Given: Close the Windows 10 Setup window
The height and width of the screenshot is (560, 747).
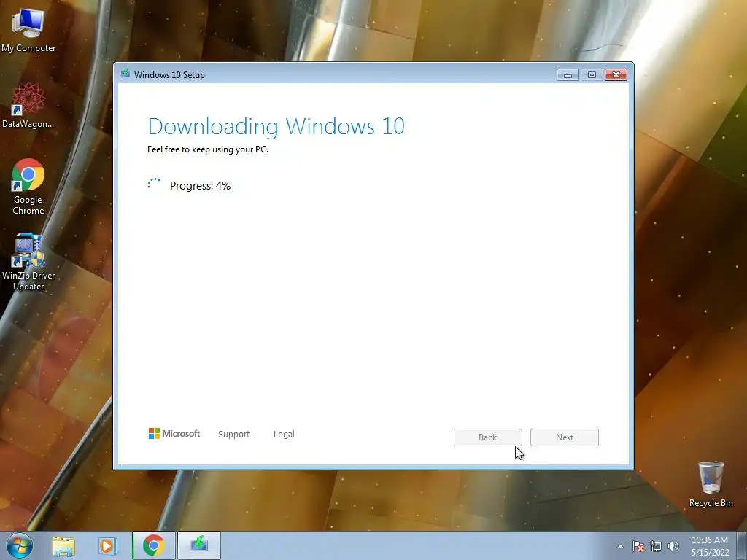Looking at the screenshot, I should pos(616,75).
